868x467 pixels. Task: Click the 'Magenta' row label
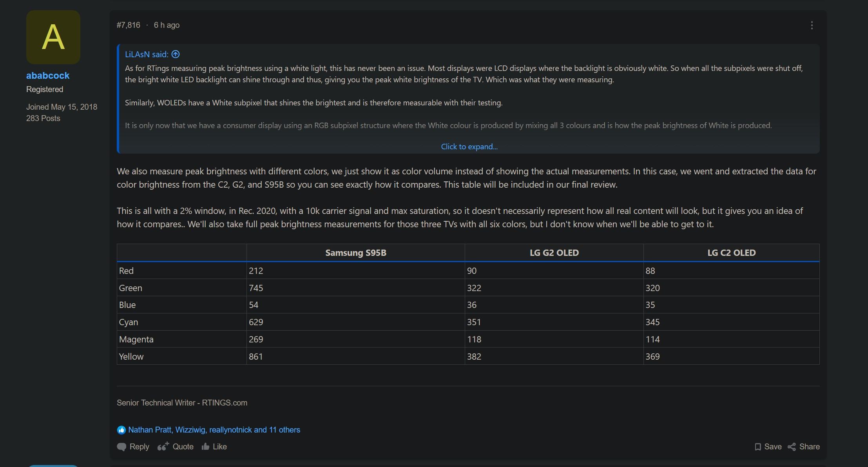coord(136,339)
